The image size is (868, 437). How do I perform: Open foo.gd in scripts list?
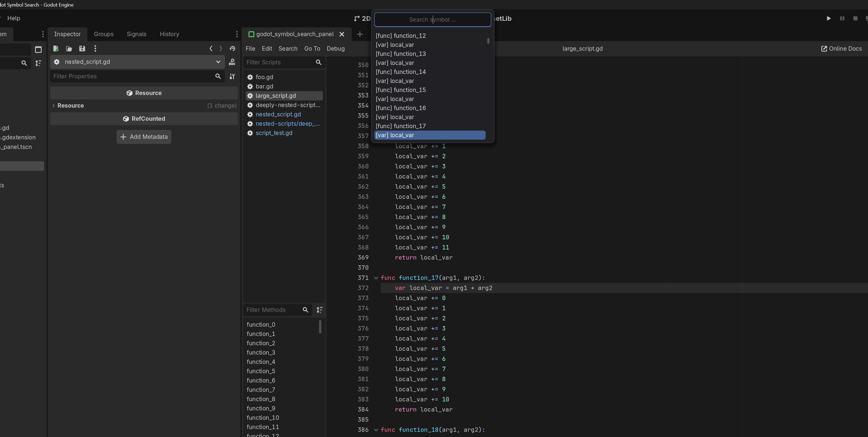[x=284, y=77]
